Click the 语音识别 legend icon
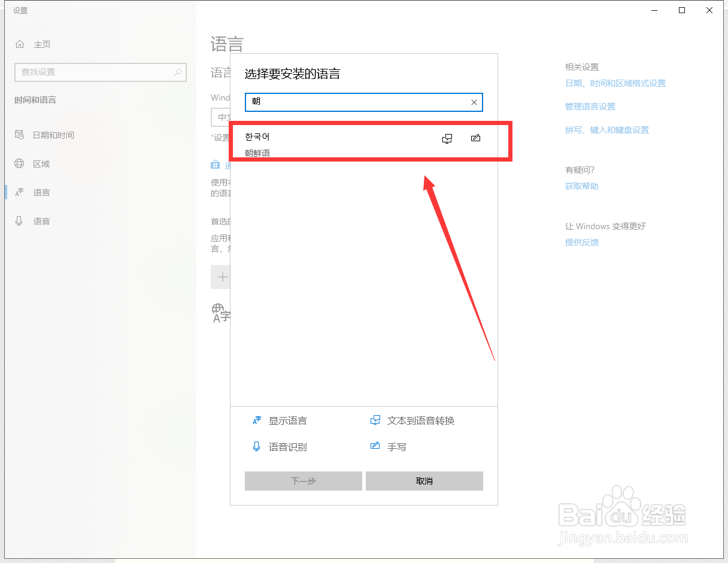 256,446
